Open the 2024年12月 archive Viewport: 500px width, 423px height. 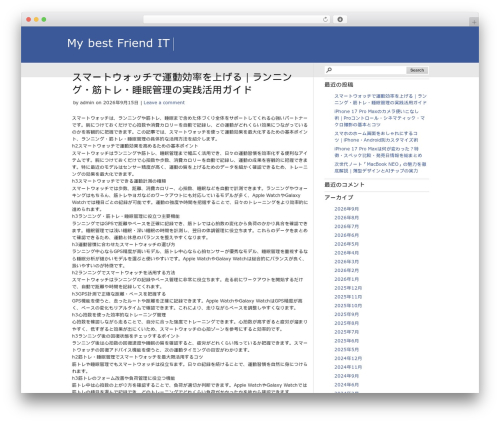click(348, 358)
